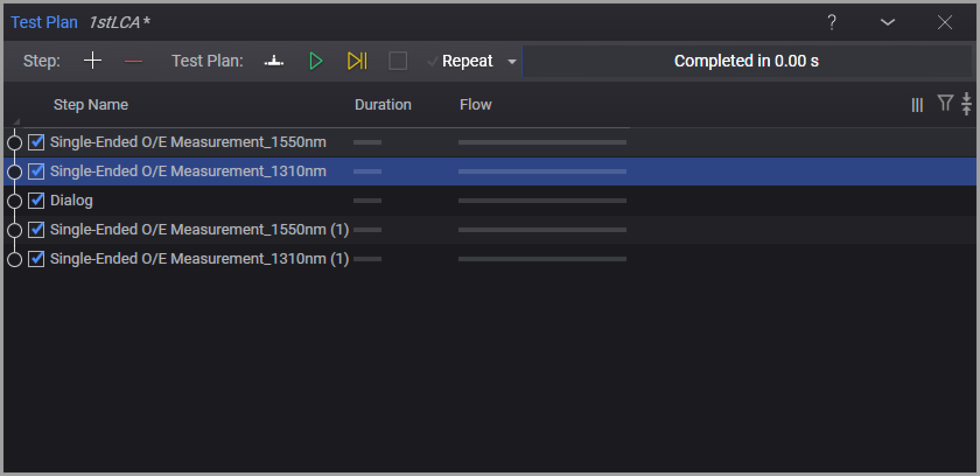Click the stop test plan square icon
980x476 pixels.
[398, 61]
